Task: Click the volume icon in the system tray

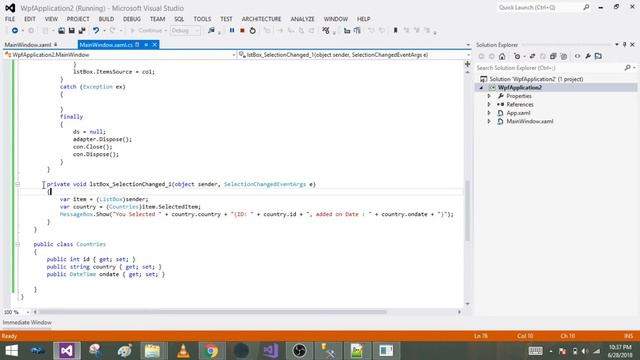Action: [x=585, y=351]
